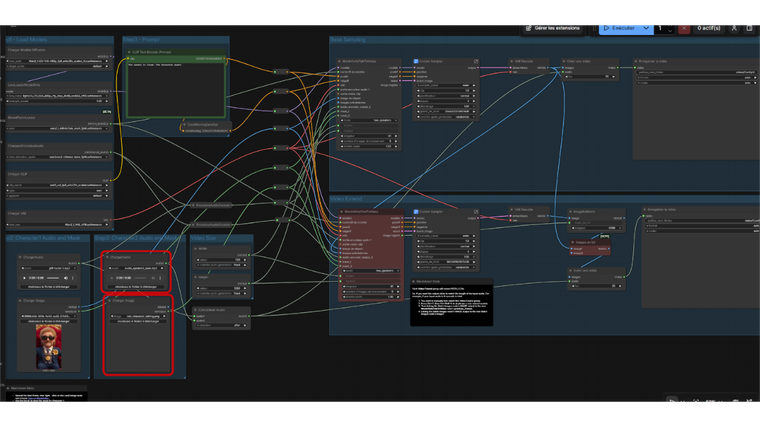
Task: Play audio in Character2 Charger Audio node
Action: coord(109,277)
